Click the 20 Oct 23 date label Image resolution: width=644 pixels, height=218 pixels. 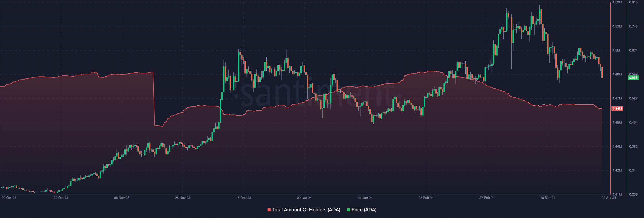[61, 198]
